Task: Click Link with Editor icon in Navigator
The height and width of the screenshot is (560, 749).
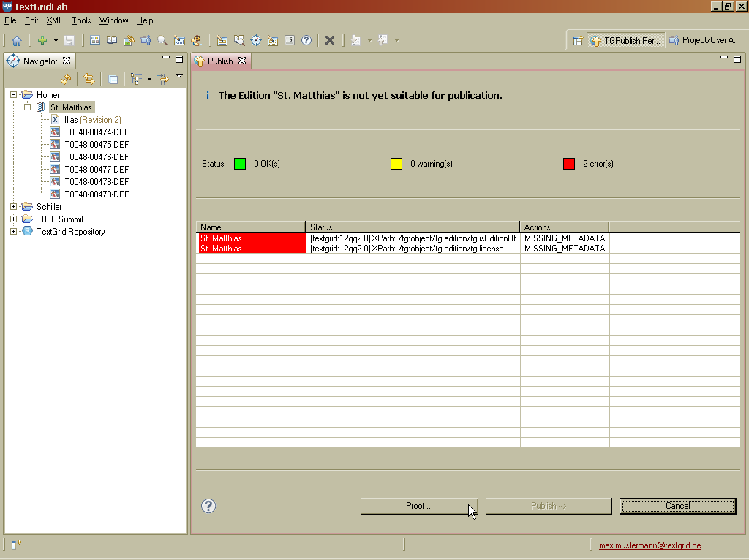Action: 89,79
